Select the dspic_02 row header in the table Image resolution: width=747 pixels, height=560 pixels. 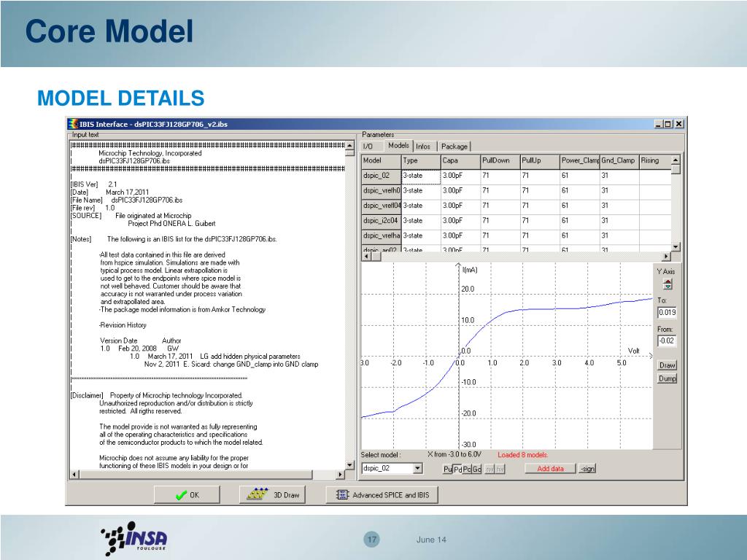coord(381,176)
